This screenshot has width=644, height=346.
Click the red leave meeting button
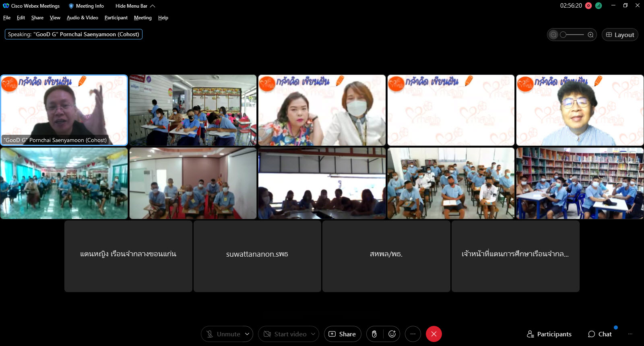433,334
